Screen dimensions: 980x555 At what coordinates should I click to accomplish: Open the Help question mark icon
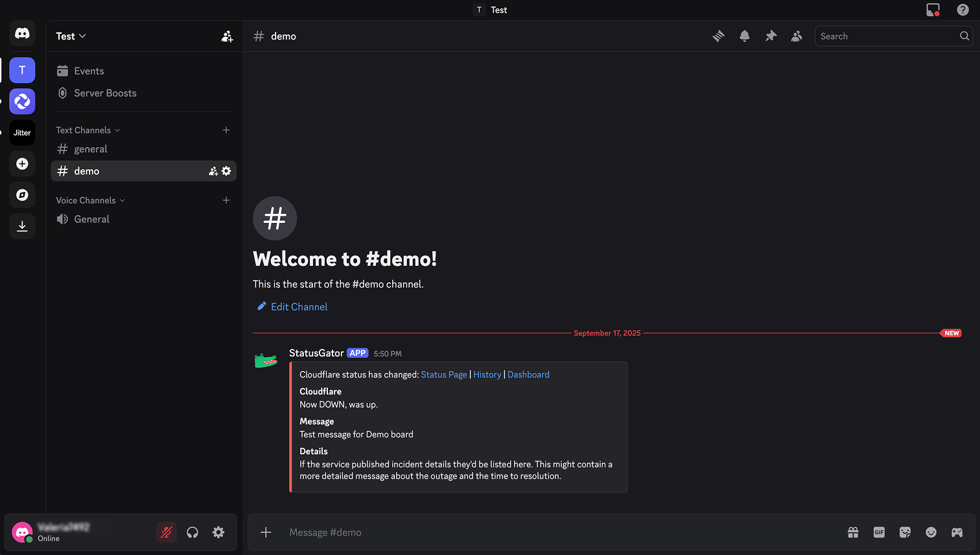point(963,10)
